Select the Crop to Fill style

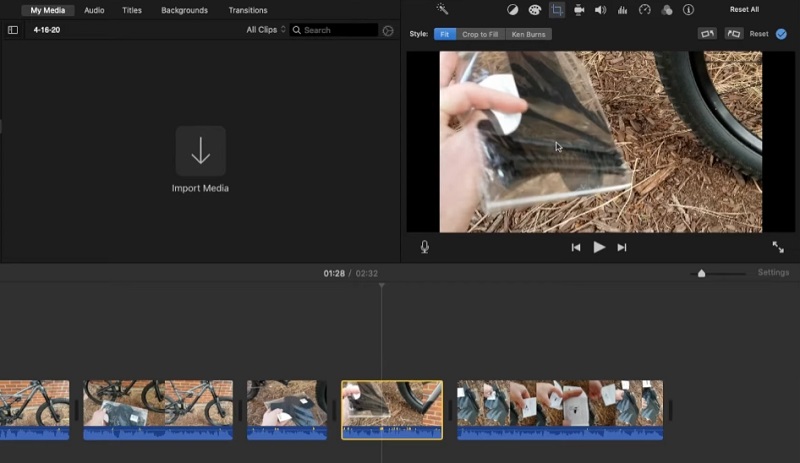pos(480,34)
